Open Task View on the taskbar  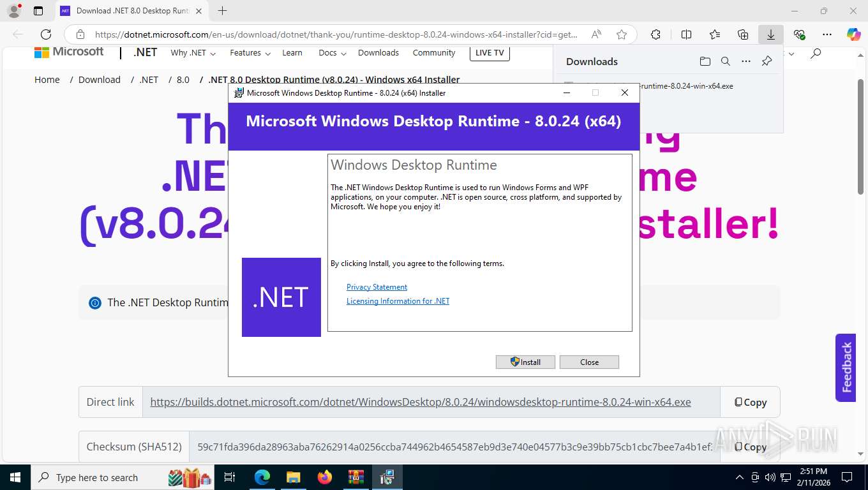point(230,477)
